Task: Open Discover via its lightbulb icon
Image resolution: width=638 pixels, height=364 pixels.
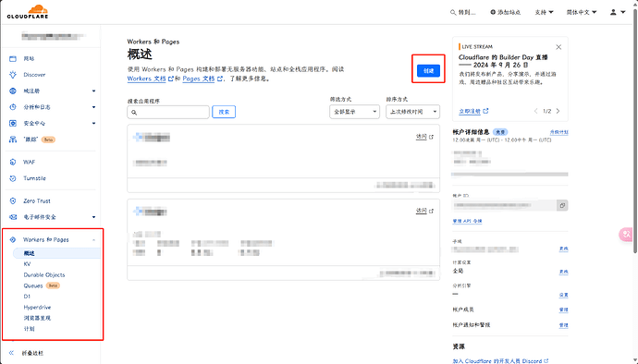Action: pyautogui.click(x=13, y=75)
